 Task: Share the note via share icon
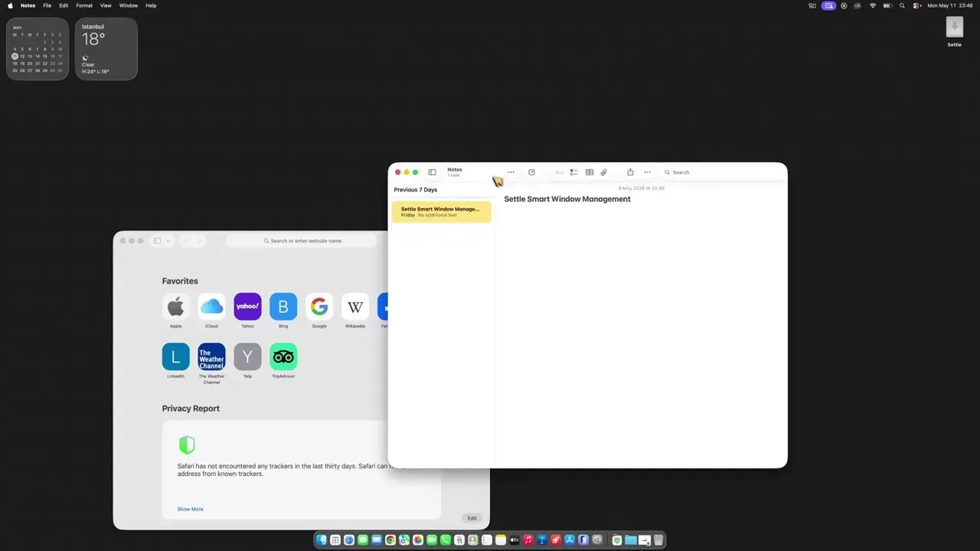[630, 172]
